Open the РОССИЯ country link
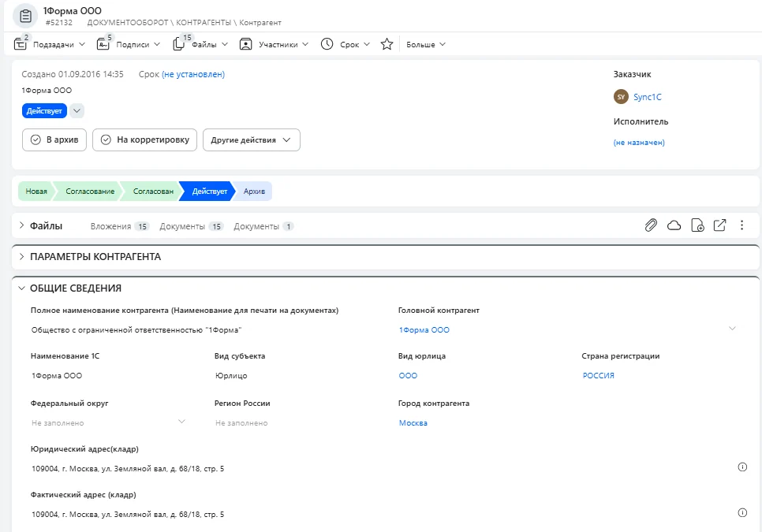This screenshot has height=532, width=762. (598, 376)
